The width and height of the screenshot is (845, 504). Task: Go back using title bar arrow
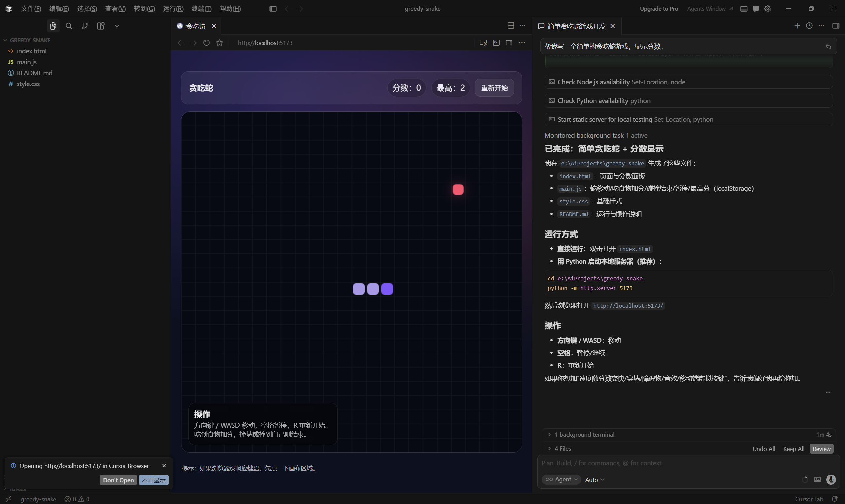coord(288,9)
